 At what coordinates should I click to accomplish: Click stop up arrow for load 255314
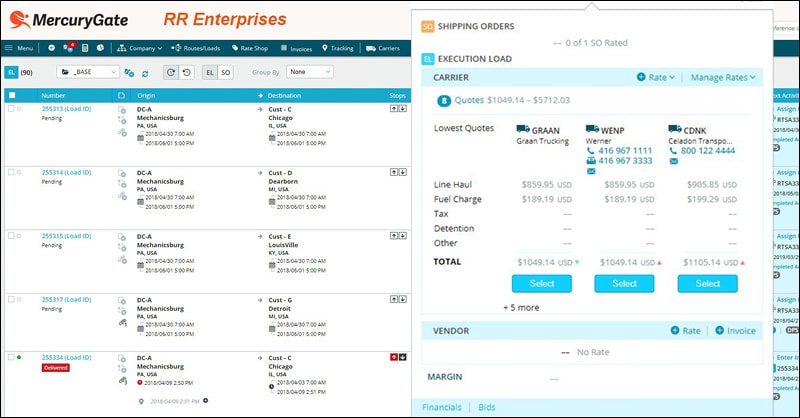tap(393, 173)
